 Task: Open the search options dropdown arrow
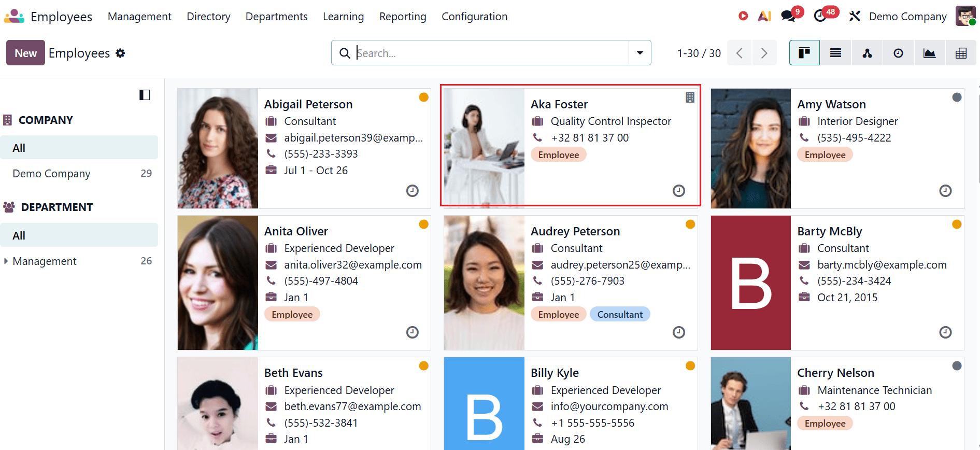point(640,53)
